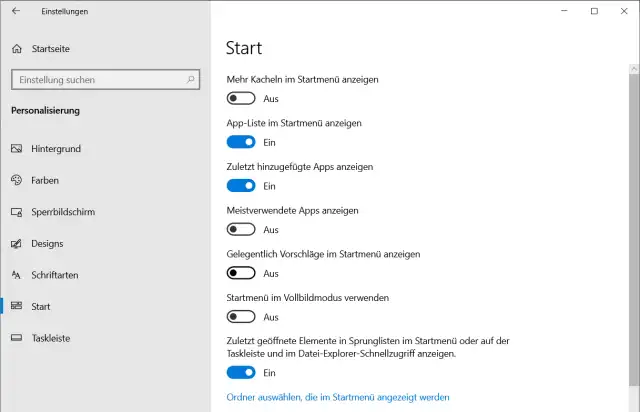The width and height of the screenshot is (640, 412).
Task: Click the Taskleiste icon in sidebar
Action: pyautogui.click(x=16, y=338)
